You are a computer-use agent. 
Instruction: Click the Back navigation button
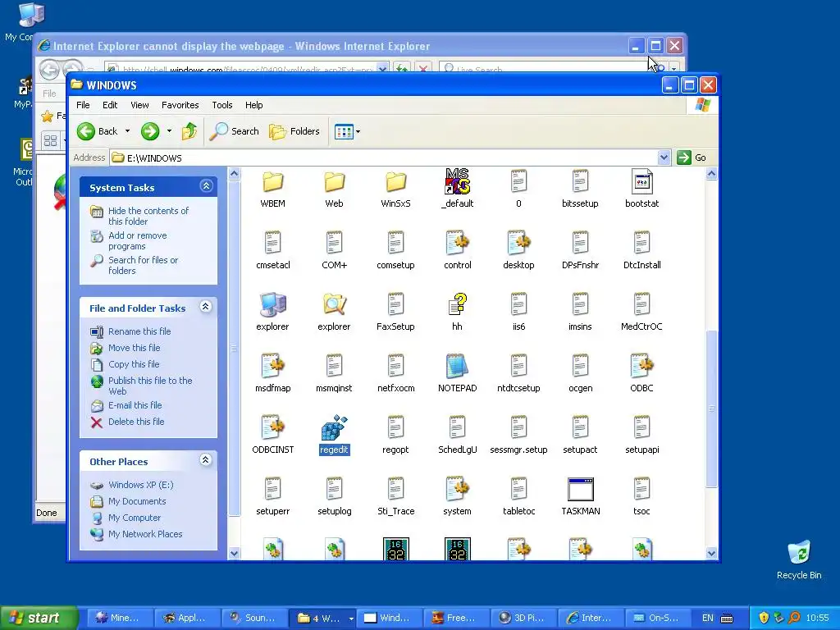(98, 131)
